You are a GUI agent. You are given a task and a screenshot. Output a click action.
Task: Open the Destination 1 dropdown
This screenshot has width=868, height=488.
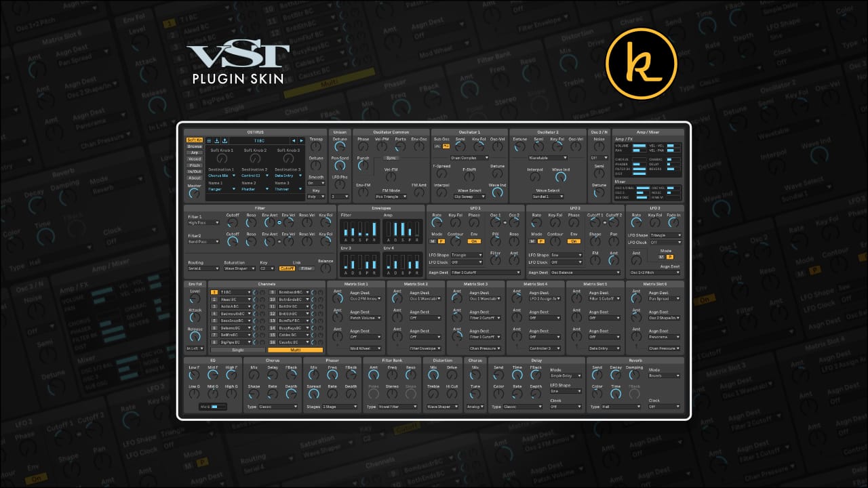coord(222,175)
